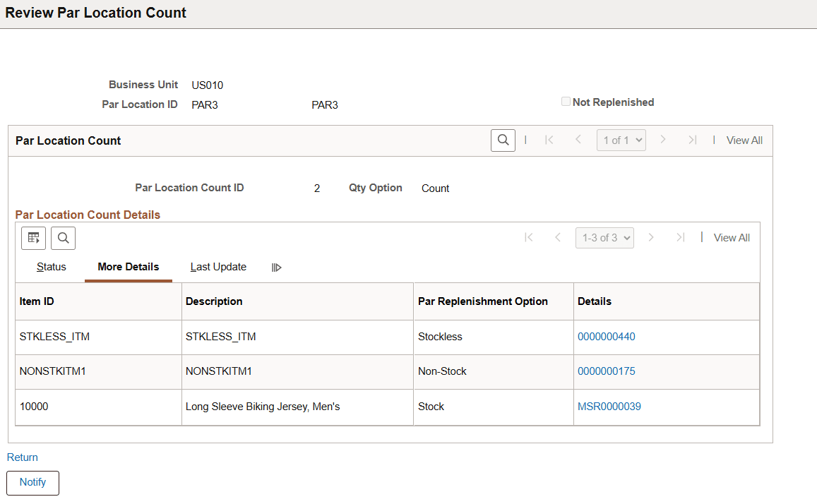Click the Return link
Viewport: 817px width, 504px height.
point(22,457)
